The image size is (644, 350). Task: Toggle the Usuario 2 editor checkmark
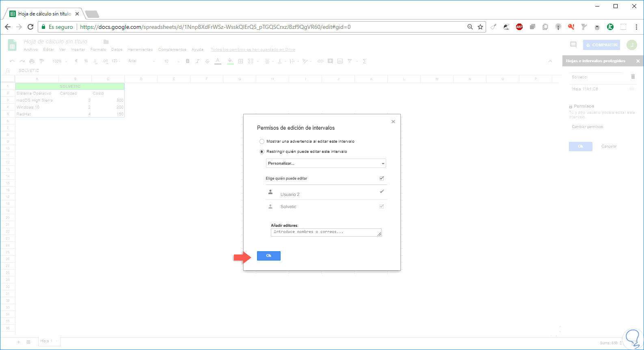tap(382, 191)
